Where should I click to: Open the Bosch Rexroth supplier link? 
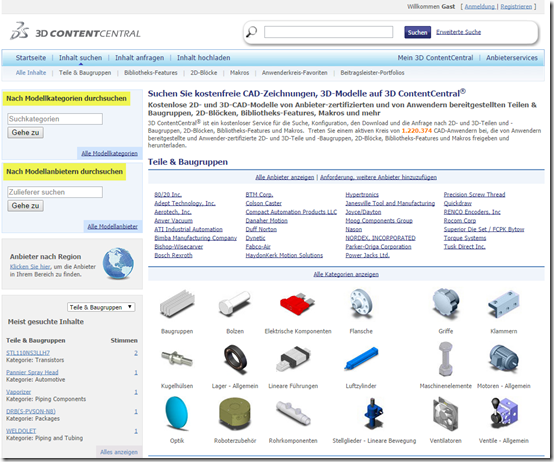click(x=173, y=255)
